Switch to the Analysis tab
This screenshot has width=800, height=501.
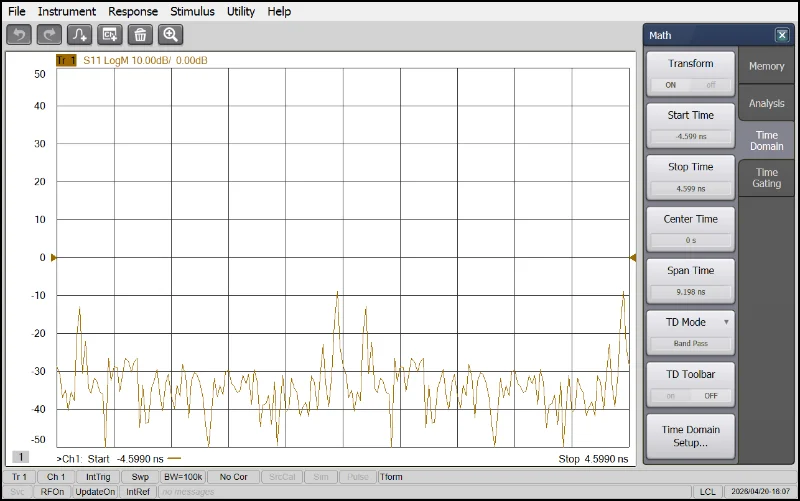pyautogui.click(x=766, y=103)
